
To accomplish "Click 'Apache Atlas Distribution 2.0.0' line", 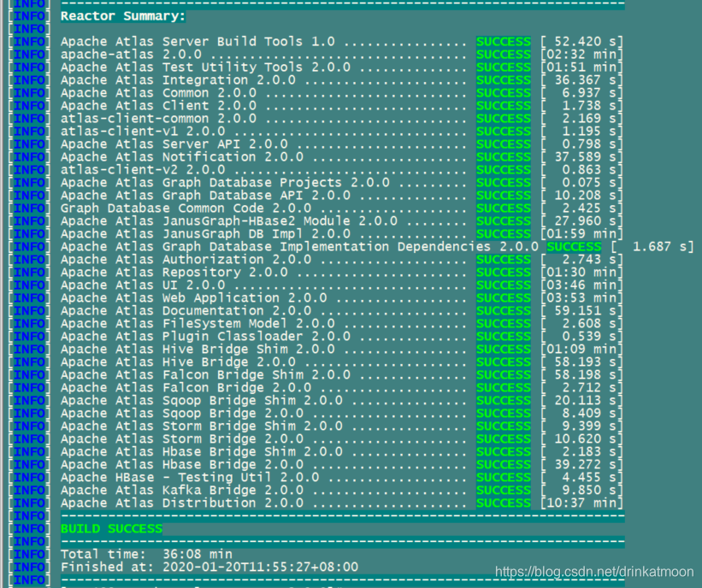I will (182, 503).
